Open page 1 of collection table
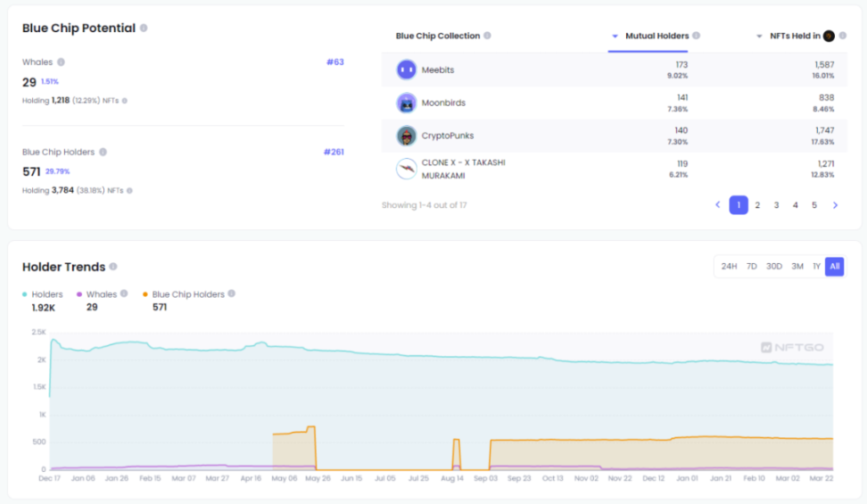The height and width of the screenshot is (504, 867). [x=739, y=205]
